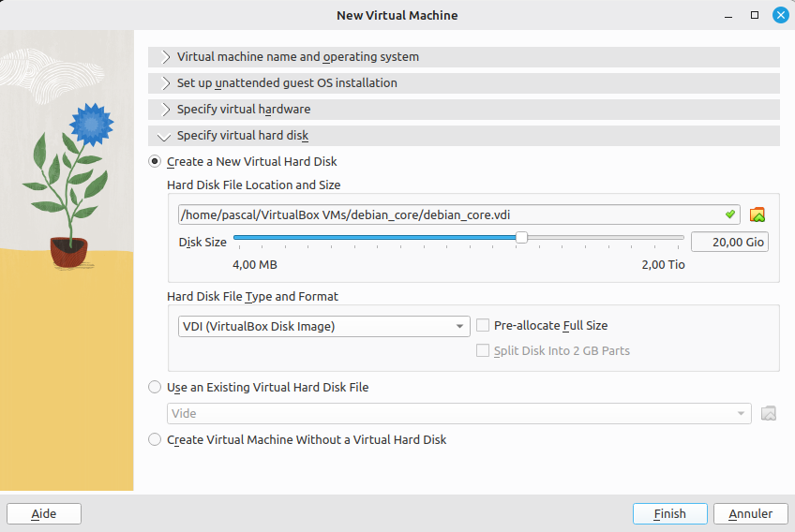Choose 'Use an Existing Virtual Hard Disk File'

(x=156, y=387)
